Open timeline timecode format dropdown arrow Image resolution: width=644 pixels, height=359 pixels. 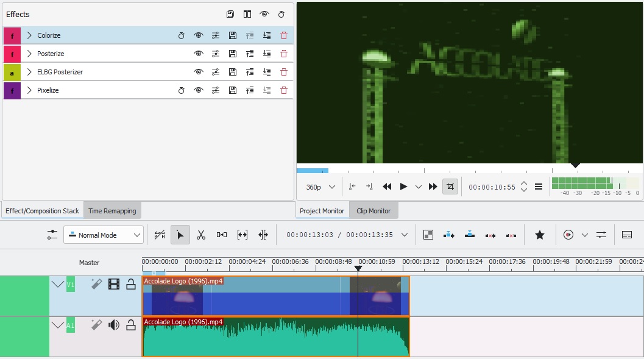pos(405,235)
